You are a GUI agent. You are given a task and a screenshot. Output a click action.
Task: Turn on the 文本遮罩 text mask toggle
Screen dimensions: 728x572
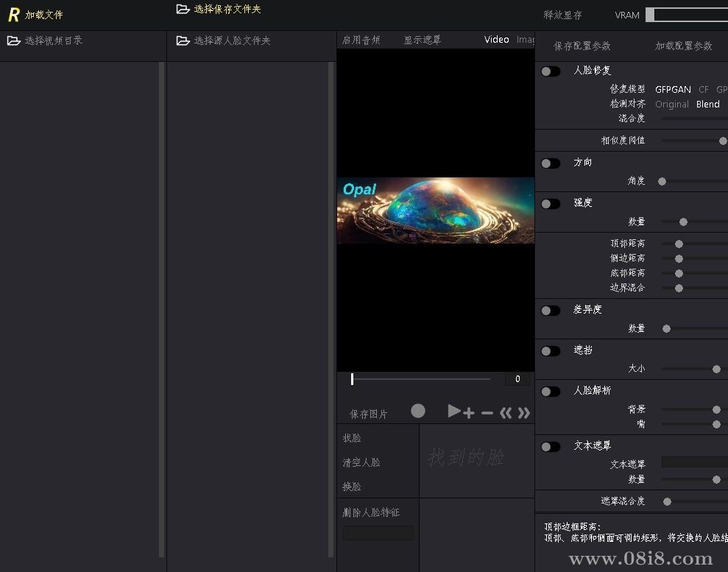point(551,447)
